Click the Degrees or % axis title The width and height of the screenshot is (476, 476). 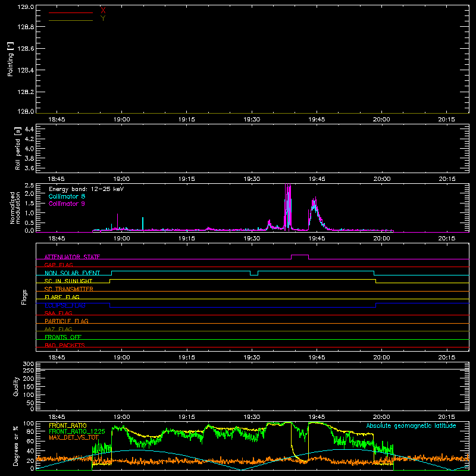[x=16, y=446]
